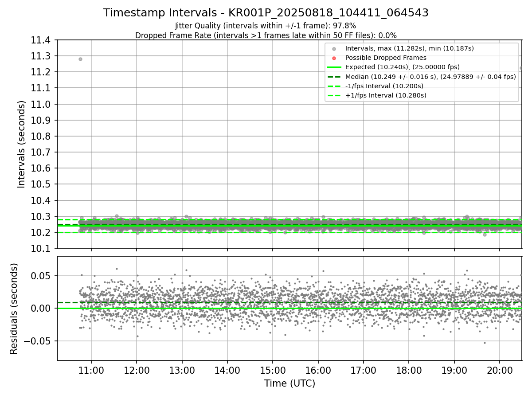
Task: Click the legend entry '-1/fps Interval (10.200s)'
Action: click(384, 86)
